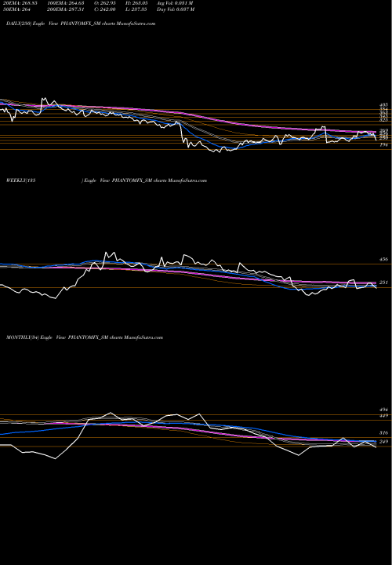Click the 405 price level on daily chart
Image resolution: width=392 pixels, height=565 pixels.
pyautogui.click(x=383, y=105)
